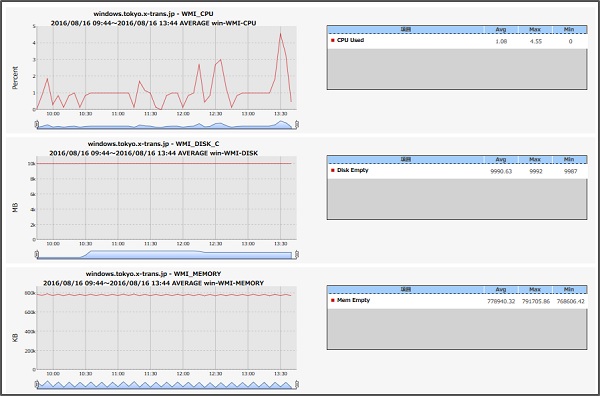The width and height of the screenshot is (600, 396).
Task: Click the WMI_CPU chart title
Action: click(153, 14)
